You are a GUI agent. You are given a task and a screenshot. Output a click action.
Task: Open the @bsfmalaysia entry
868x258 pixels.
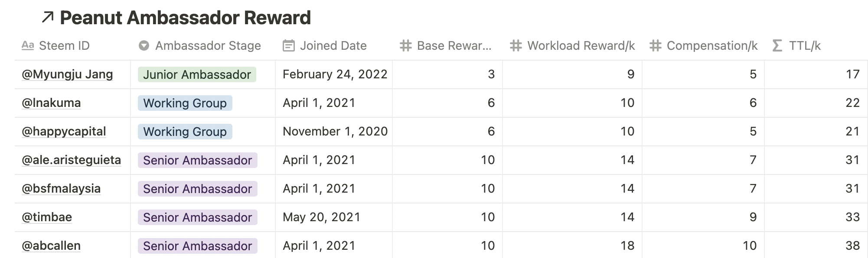[61, 189]
